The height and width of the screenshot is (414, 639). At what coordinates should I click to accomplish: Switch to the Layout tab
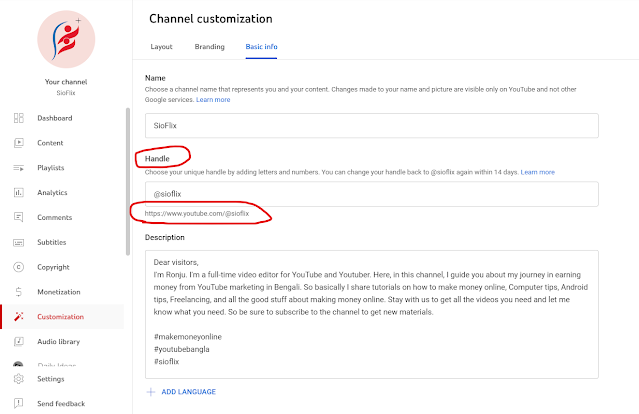tap(161, 47)
